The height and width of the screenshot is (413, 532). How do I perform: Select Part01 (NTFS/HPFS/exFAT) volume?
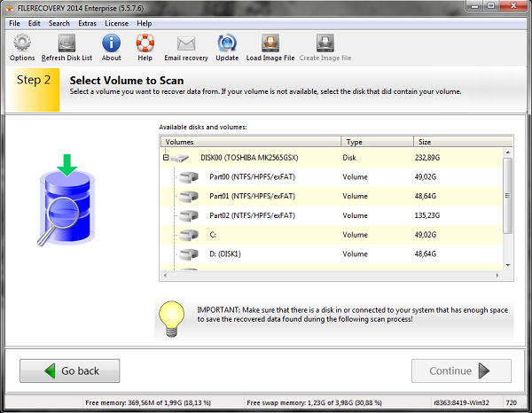[x=332, y=197]
